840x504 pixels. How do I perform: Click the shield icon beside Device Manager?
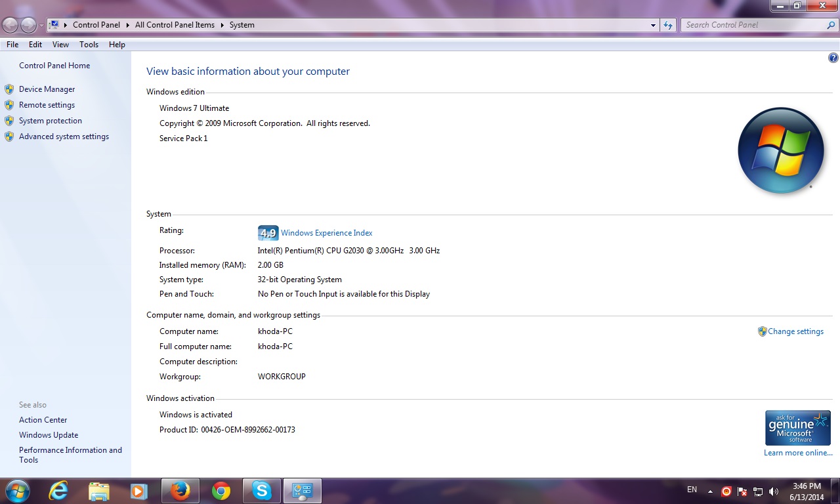[x=9, y=89]
